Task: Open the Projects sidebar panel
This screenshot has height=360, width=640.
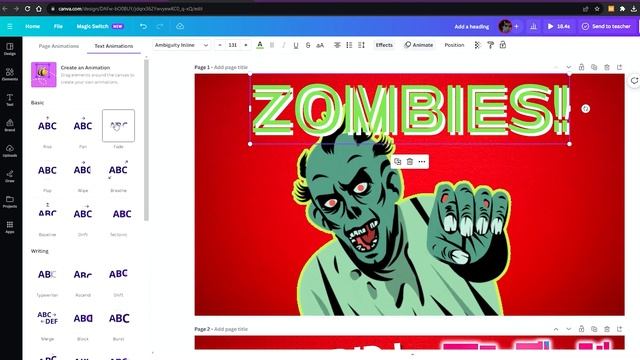Action: click(10, 201)
